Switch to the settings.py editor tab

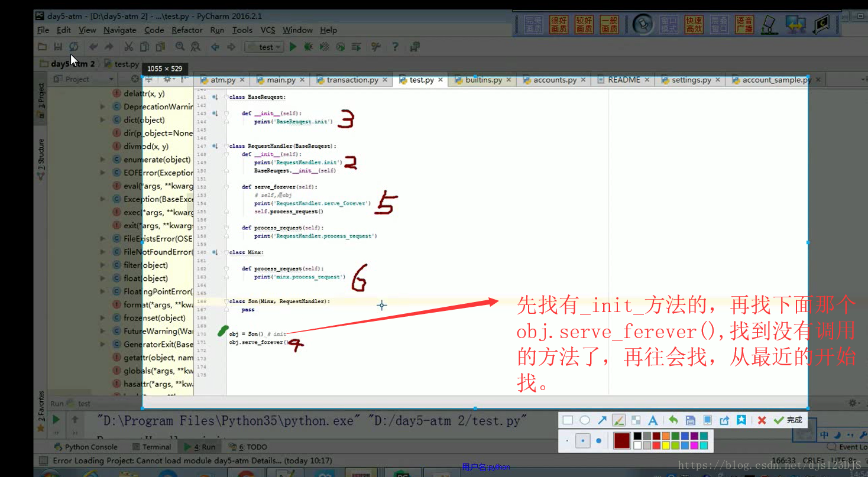click(691, 80)
